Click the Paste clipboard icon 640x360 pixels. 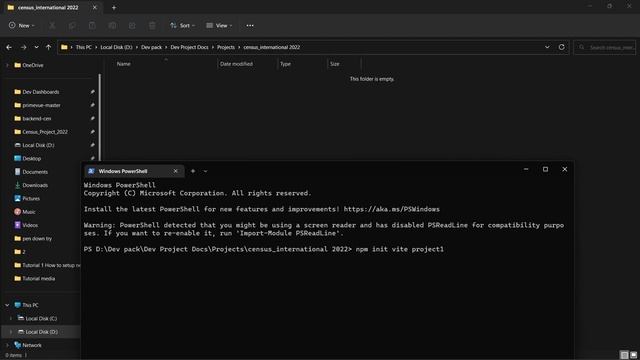click(92, 26)
